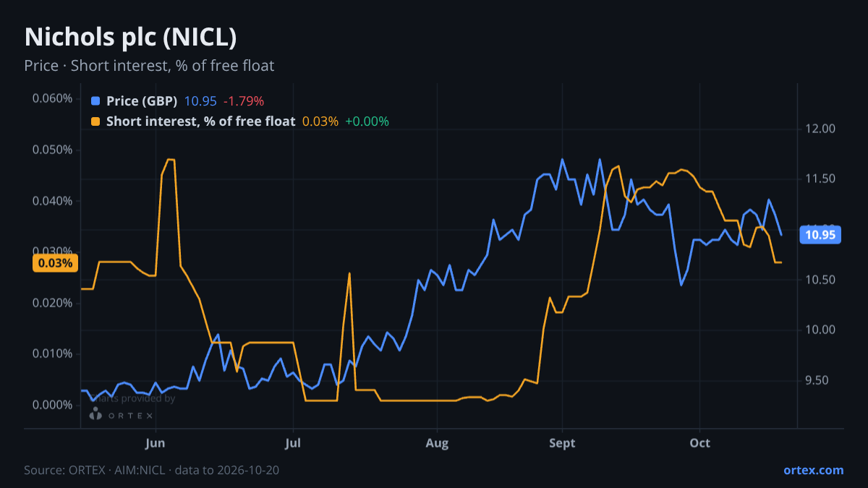
Task: Click the 0.000% left axis label
Action: coord(53,404)
